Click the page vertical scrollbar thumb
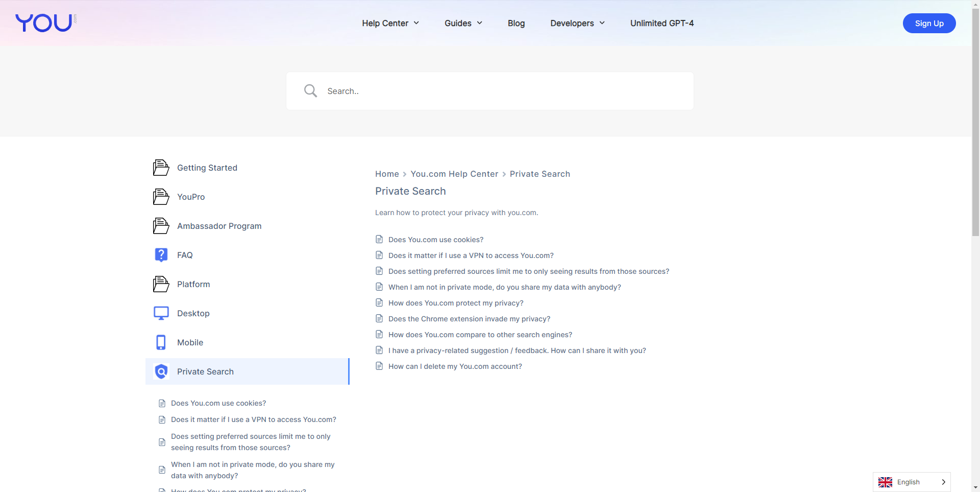The height and width of the screenshot is (492, 980). point(975,123)
